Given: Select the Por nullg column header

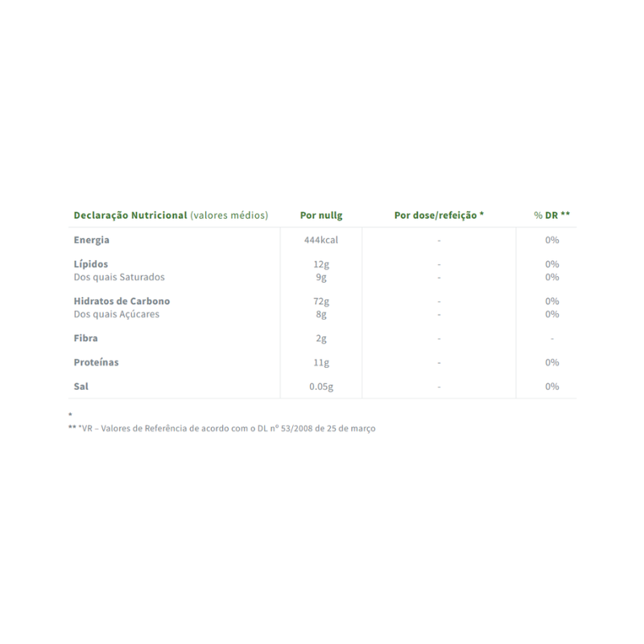Looking at the screenshot, I should click(321, 216).
